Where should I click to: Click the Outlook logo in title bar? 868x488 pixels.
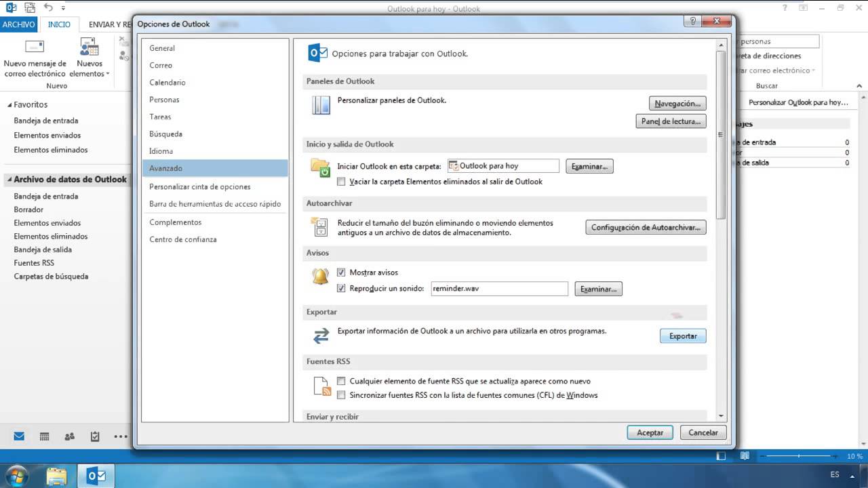pos(11,8)
